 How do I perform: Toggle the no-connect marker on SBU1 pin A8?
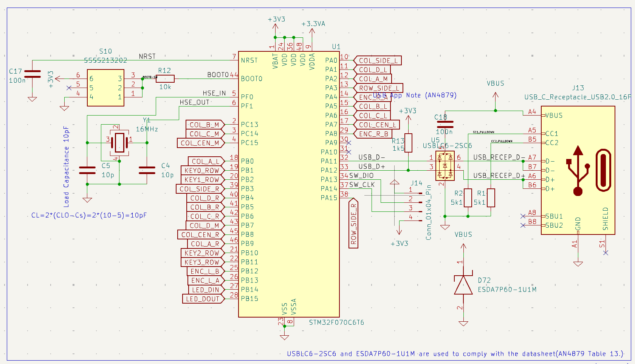tap(523, 216)
